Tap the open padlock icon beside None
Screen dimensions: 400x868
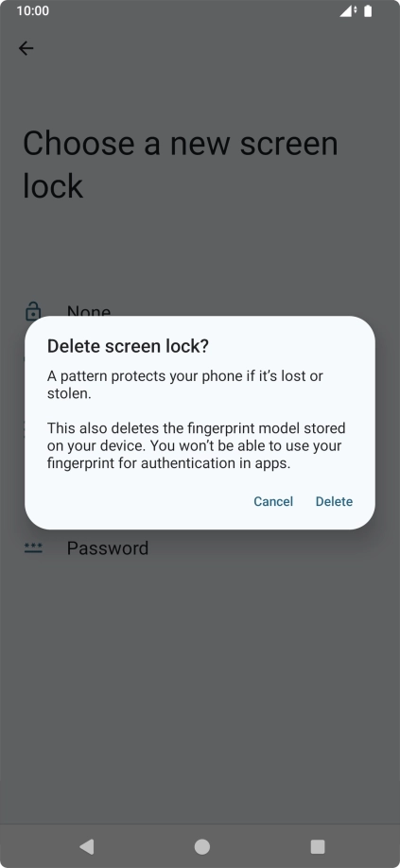click(x=33, y=311)
